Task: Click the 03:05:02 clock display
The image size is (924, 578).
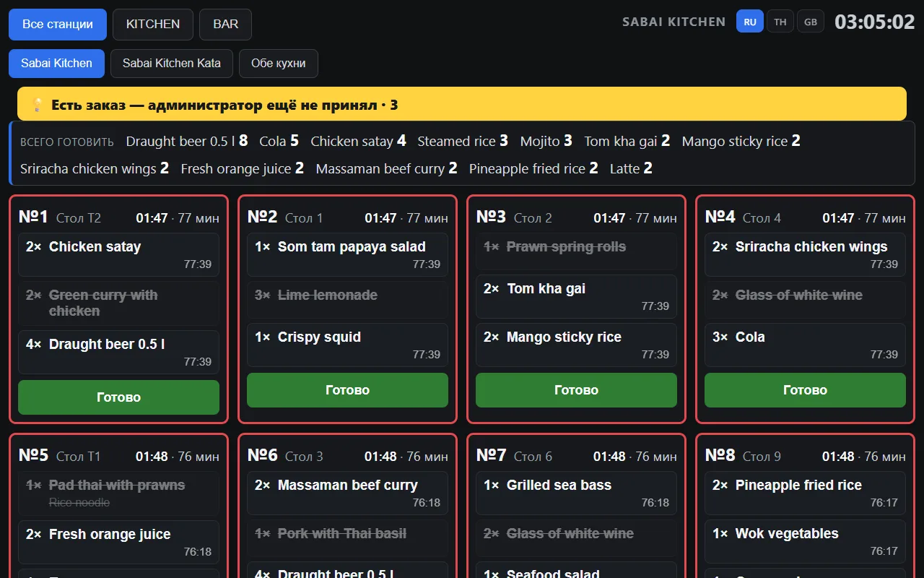Action: pyautogui.click(x=875, y=22)
